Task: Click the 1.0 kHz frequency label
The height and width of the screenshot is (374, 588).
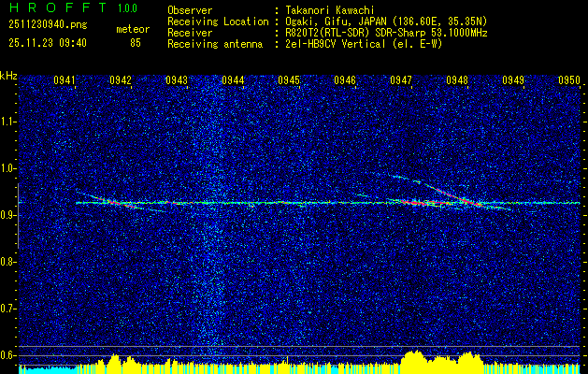Action: 8,168
